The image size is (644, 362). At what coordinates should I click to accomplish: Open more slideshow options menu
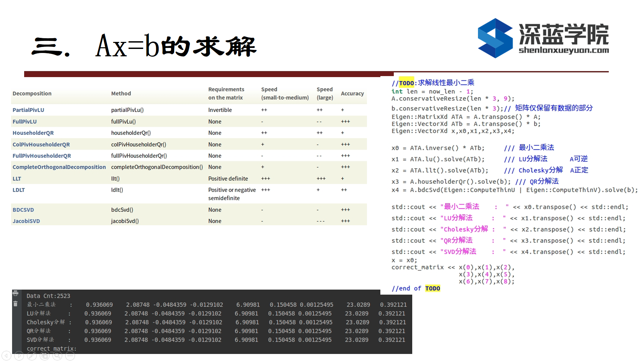(x=70, y=356)
